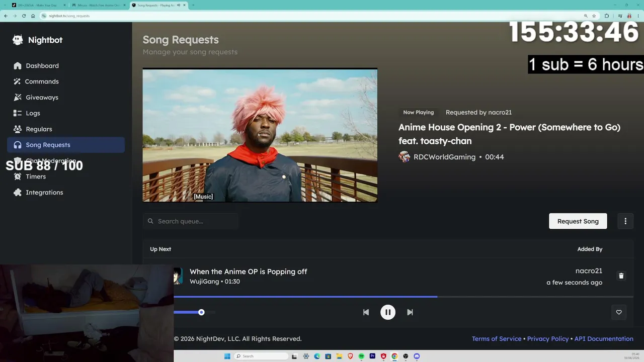Go to the browser home page
The image size is (644, 362).
33,16
